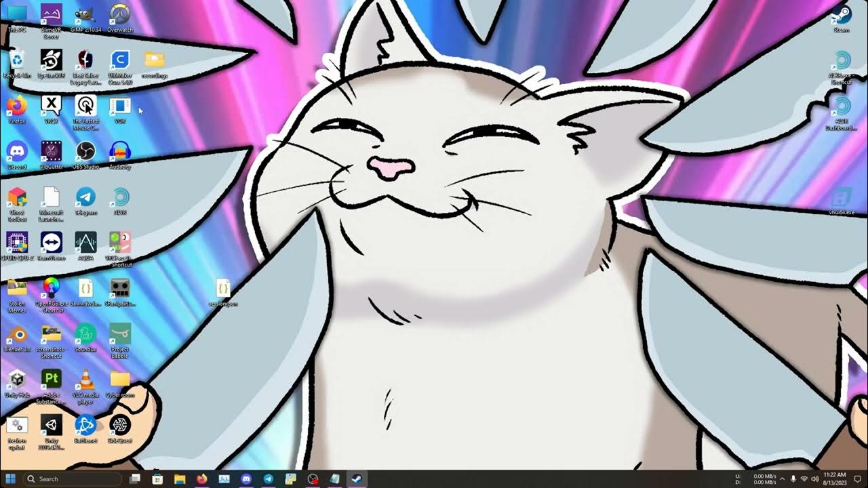Select the Battle.net desktop icon
Screen dimensions: 868x488
pos(85,428)
